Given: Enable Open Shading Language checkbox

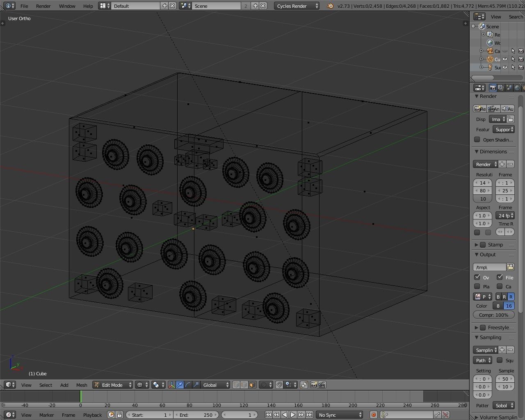Looking at the screenshot, I should (477, 139).
